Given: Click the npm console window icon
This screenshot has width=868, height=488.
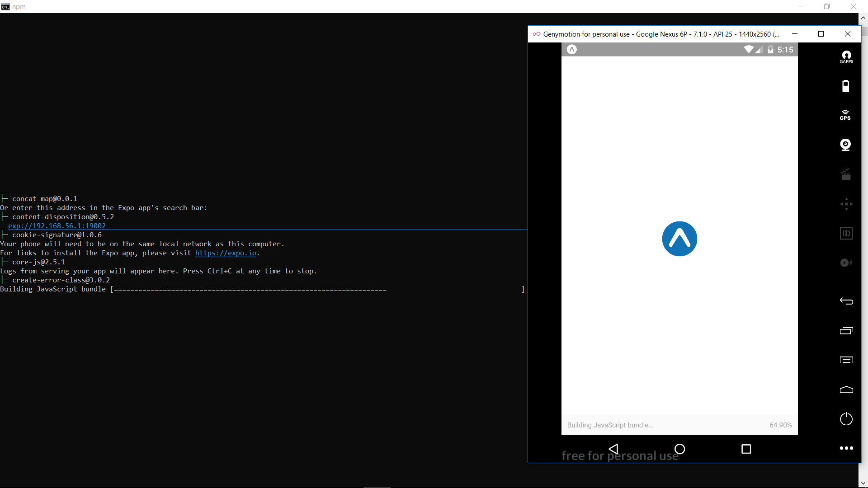Looking at the screenshot, I should coord(5,6).
